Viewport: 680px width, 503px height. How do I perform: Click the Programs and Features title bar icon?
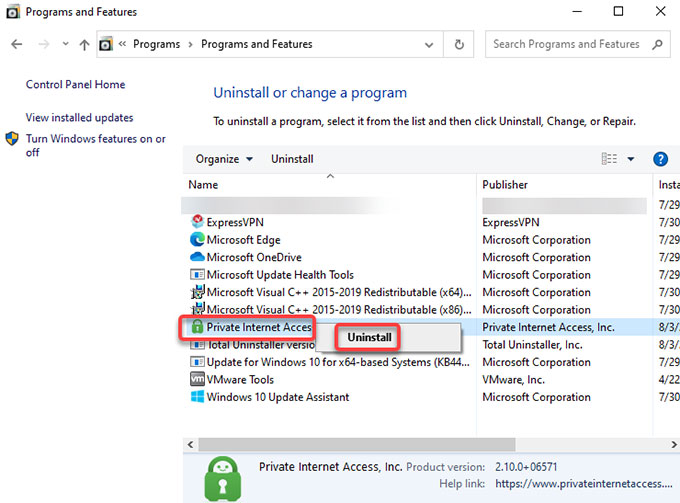12,12
